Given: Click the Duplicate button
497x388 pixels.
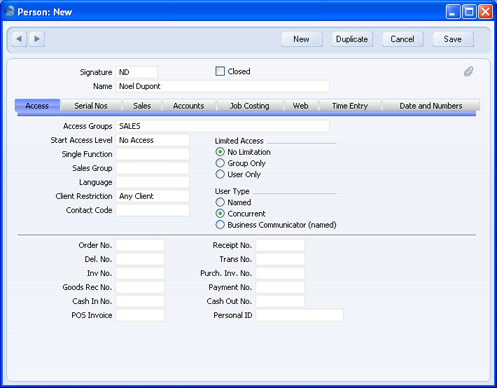Looking at the screenshot, I should [x=352, y=39].
